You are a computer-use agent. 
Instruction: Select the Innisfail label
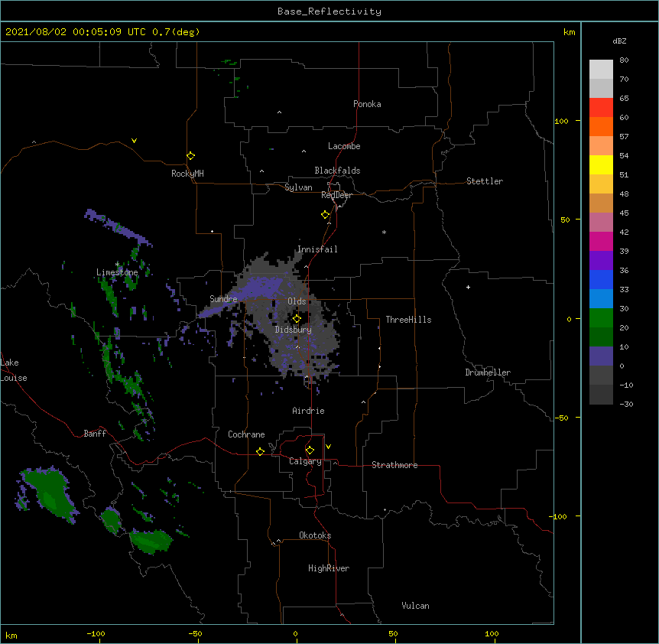pyautogui.click(x=318, y=249)
